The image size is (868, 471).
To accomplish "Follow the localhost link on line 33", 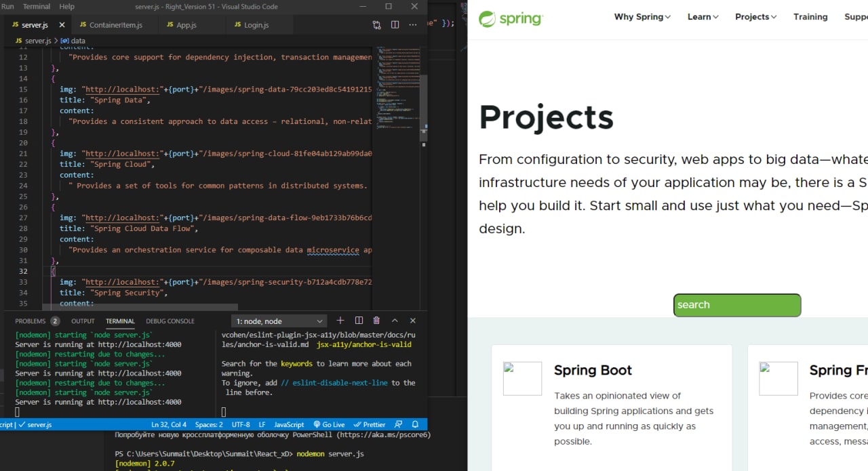I will [x=122, y=282].
